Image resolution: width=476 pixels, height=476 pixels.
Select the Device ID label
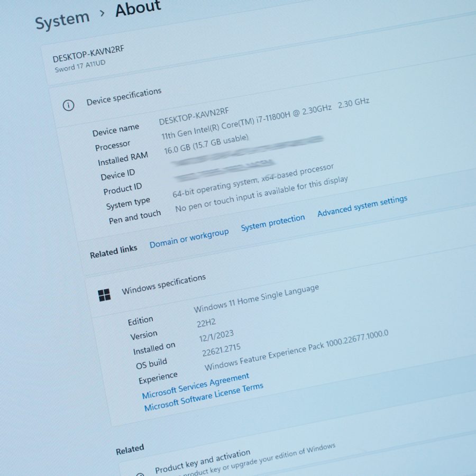coord(118,175)
